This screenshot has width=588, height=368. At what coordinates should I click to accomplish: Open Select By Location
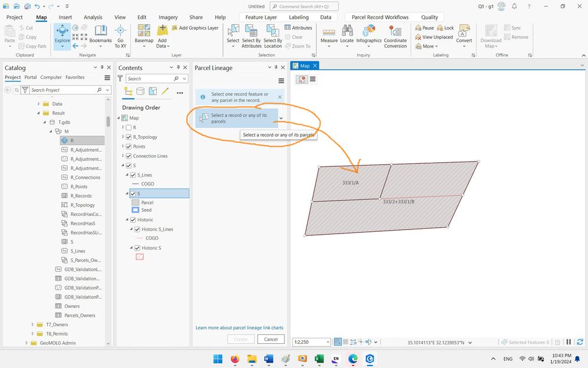coord(273,36)
